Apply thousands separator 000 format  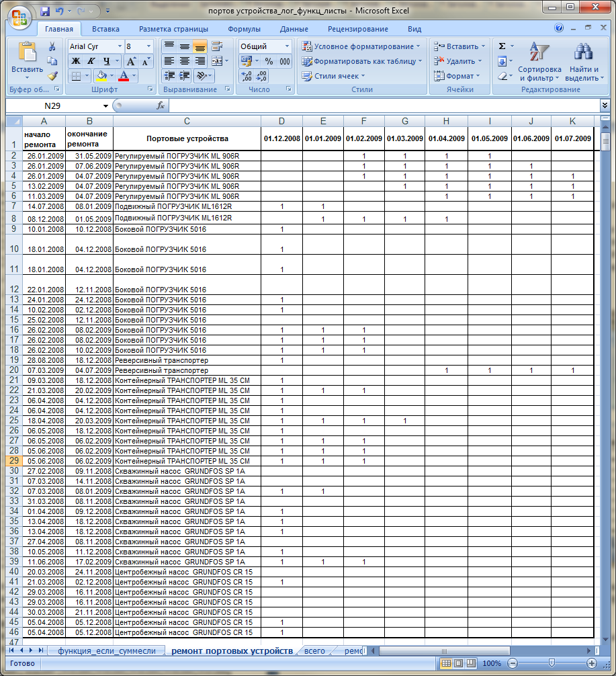(x=285, y=61)
